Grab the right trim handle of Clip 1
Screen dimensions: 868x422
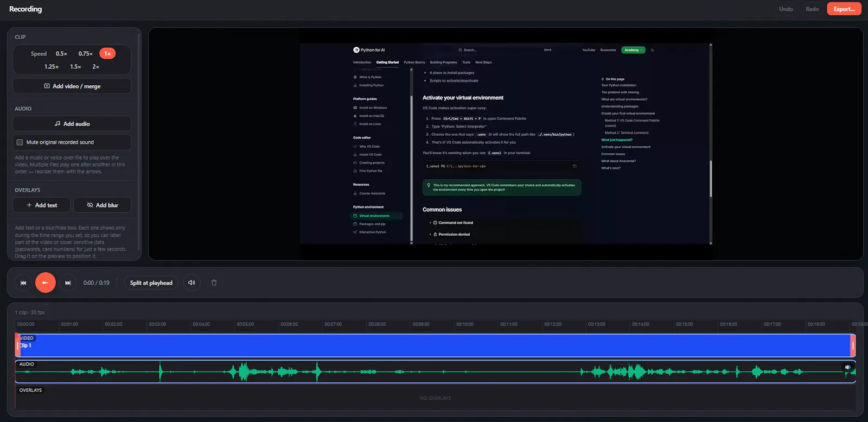pos(853,345)
